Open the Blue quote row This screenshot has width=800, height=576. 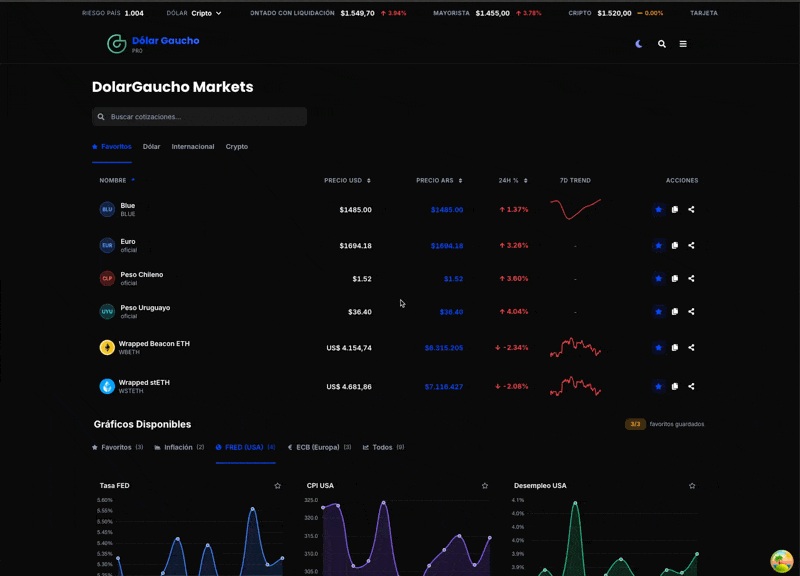[x=128, y=209]
